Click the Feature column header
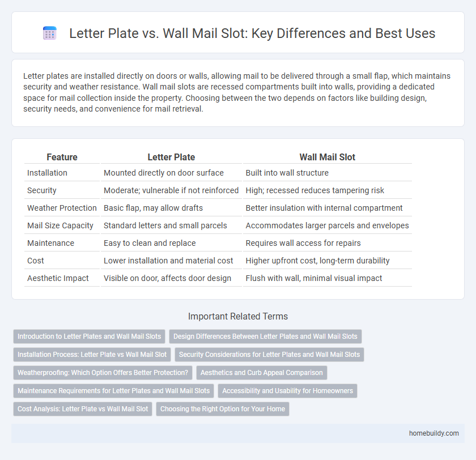The width and height of the screenshot is (476, 460). point(62,157)
